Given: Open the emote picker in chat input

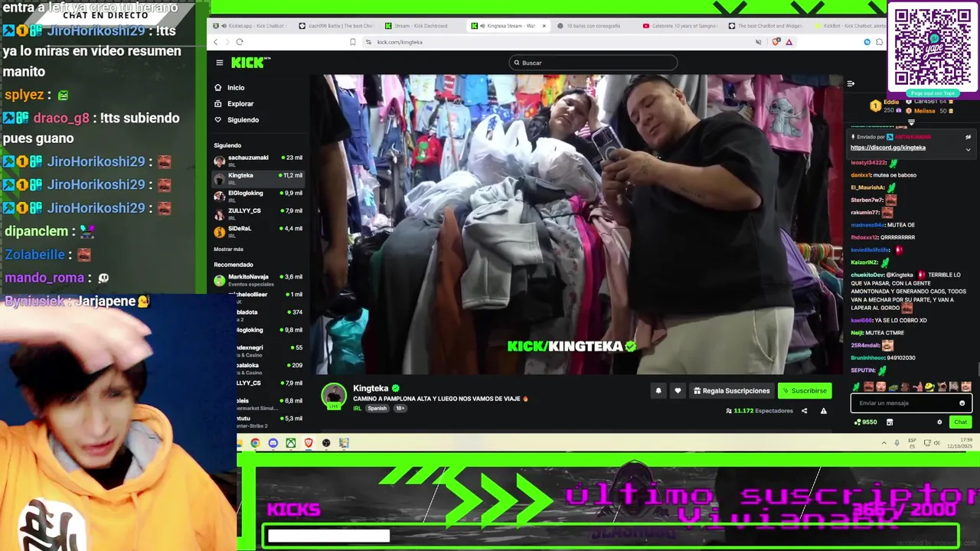Looking at the screenshot, I should [x=962, y=403].
